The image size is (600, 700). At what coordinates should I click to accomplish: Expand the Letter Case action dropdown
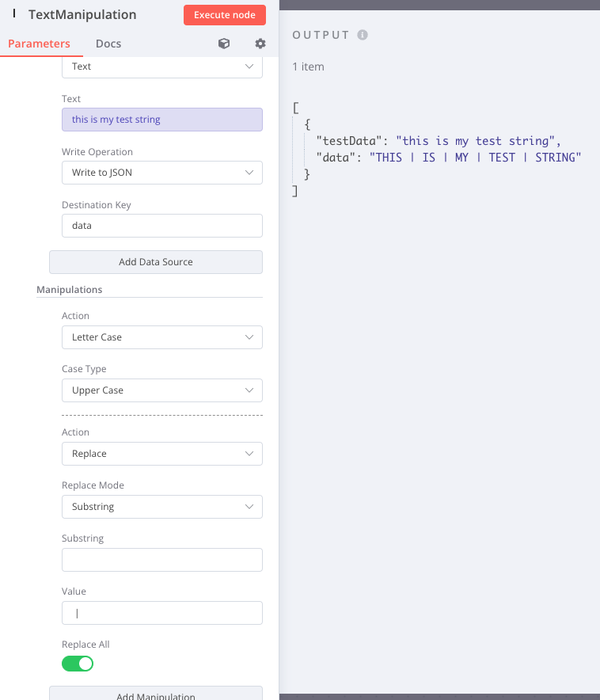click(x=162, y=337)
